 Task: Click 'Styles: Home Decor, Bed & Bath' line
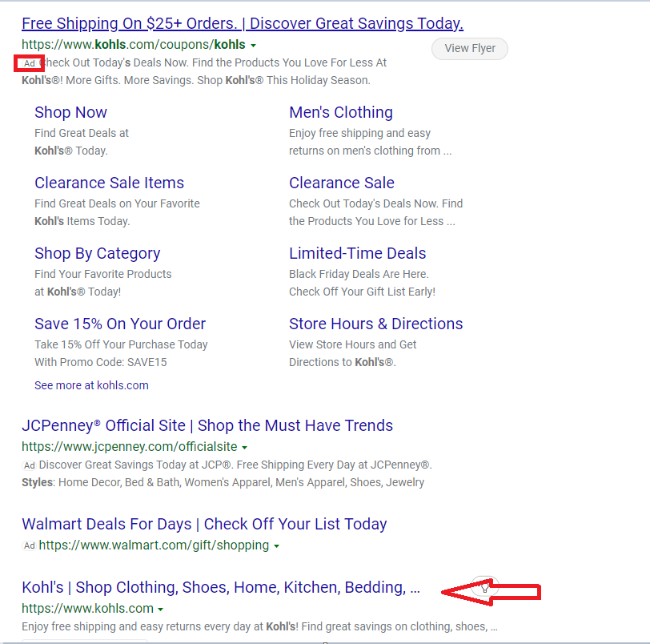(223, 483)
